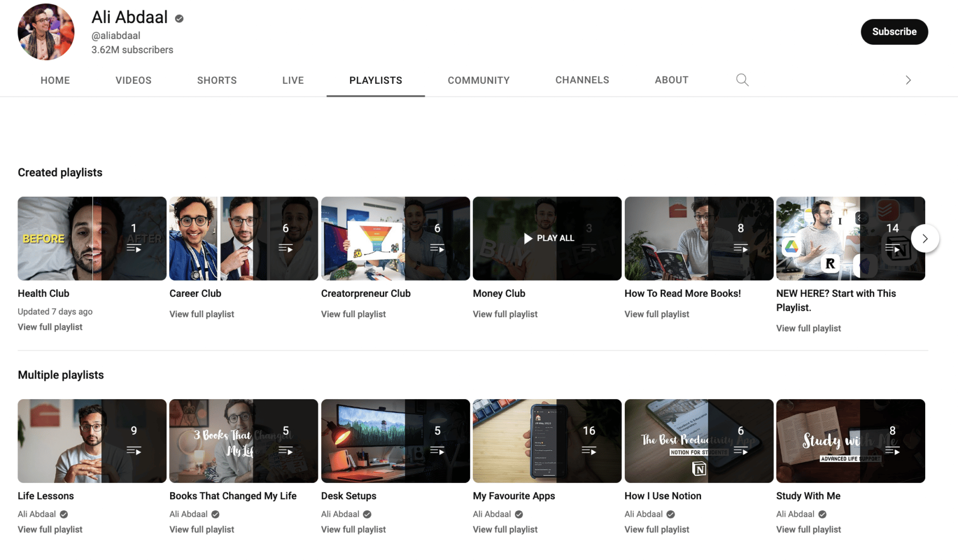Image resolution: width=958 pixels, height=560 pixels.
Task: View full playlist for NEW HERE playlist
Action: pyautogui.click(x=808, y=328)
